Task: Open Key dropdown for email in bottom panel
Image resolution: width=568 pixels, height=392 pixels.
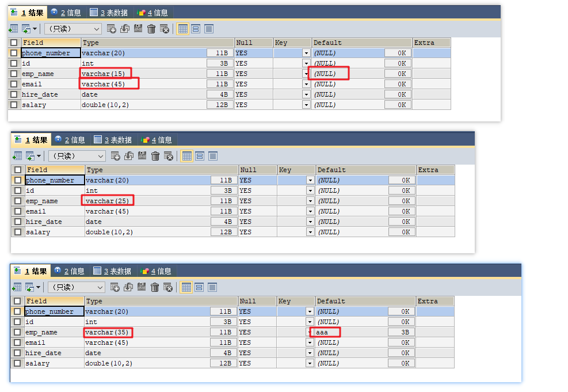Action: coord(310,342)
